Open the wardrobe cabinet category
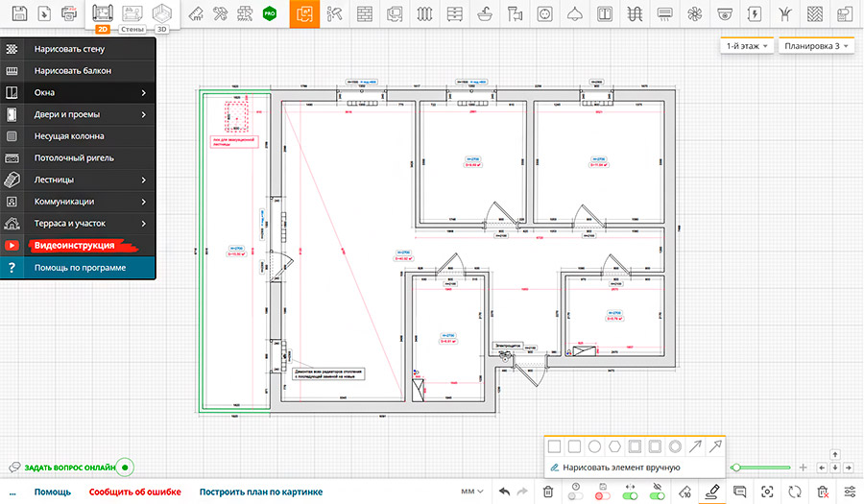This screenshot has height=504, width=864. 605,13
